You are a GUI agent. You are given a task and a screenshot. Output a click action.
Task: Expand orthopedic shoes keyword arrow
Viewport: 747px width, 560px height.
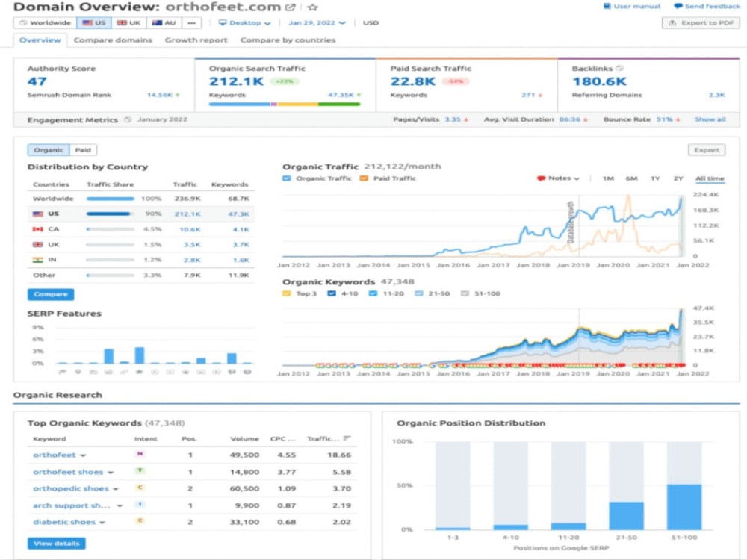pyautogui.click(x=115, y=489)
